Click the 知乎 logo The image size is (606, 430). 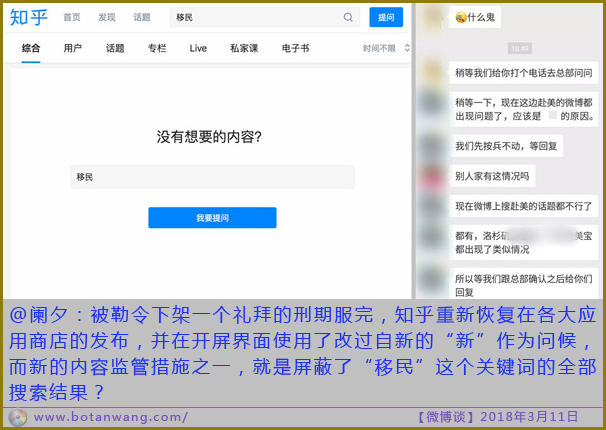[29, 18]
